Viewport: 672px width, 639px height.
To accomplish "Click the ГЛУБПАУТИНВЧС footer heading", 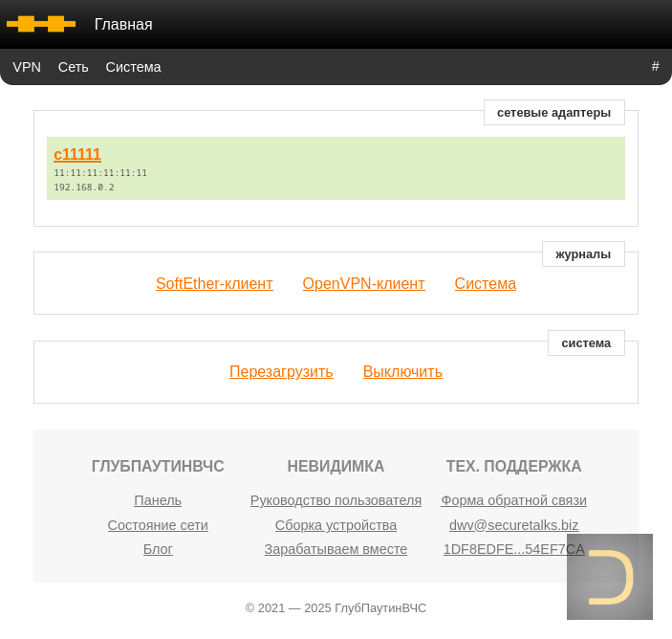I will coord(158,466).
